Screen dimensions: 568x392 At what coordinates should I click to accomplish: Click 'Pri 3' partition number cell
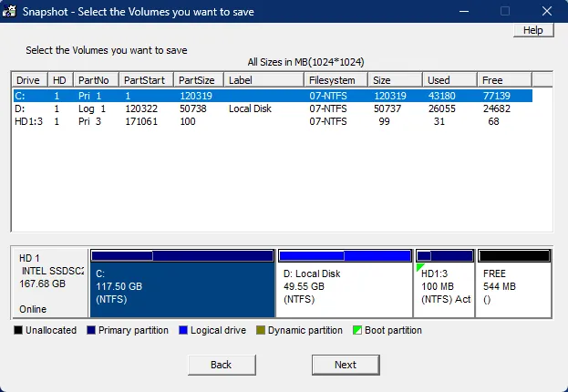point(90,121)
